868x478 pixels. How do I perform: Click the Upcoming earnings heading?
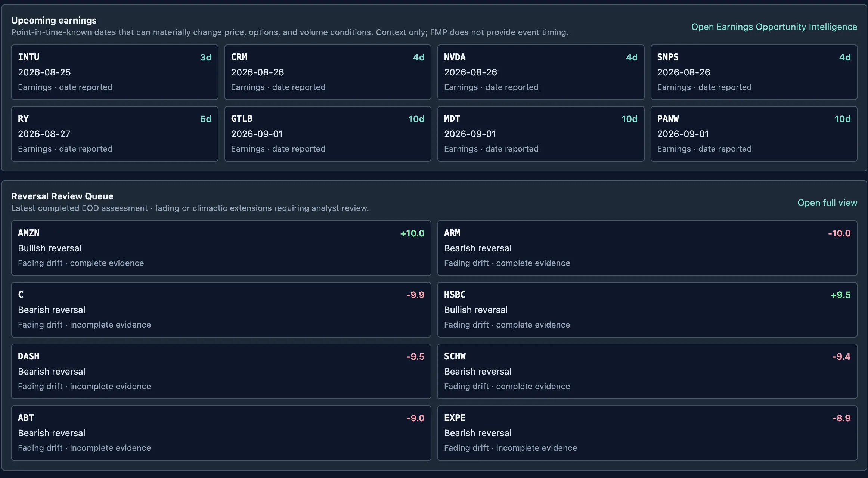click(54, 21)
